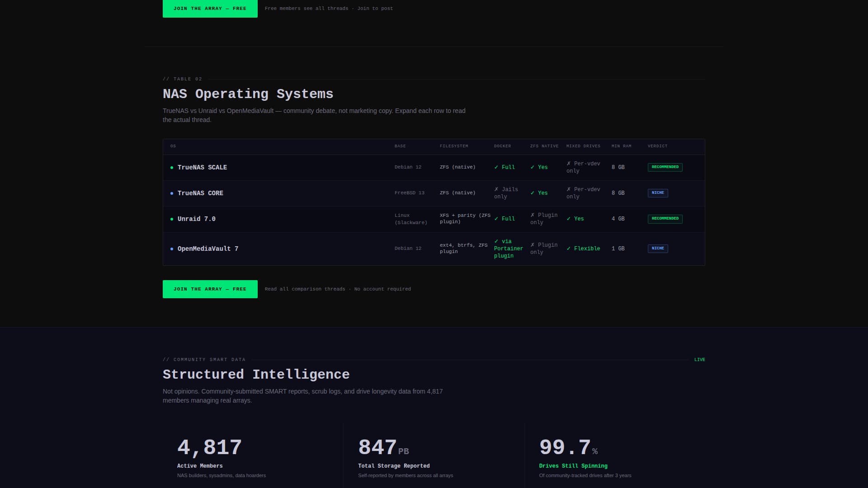Screen dimensions: 868x488
Task: Click the Linux (Slackware) base cell
Action: (411, 219)
